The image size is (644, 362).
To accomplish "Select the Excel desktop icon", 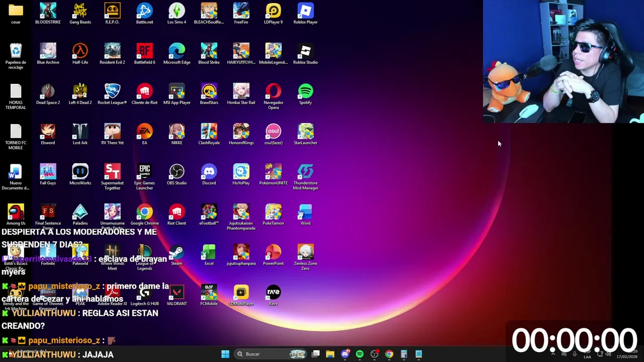I will click(209, 255).
